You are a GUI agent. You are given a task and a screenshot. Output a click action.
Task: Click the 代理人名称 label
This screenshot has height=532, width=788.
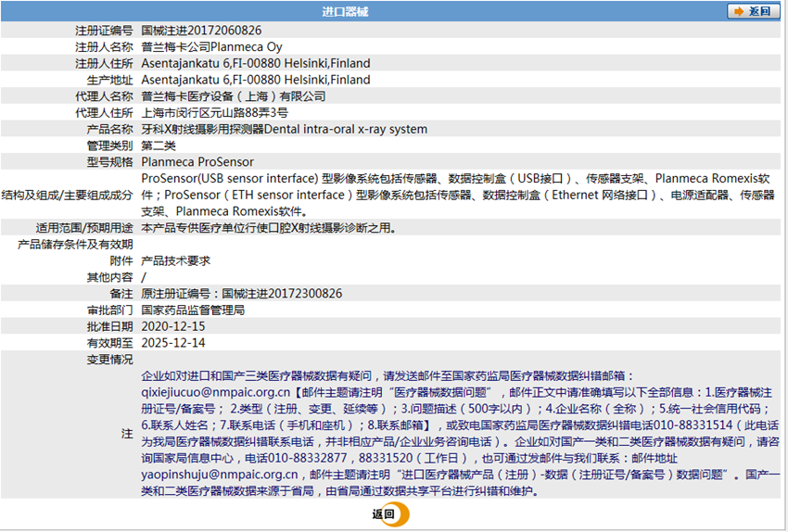coord(105,96)
